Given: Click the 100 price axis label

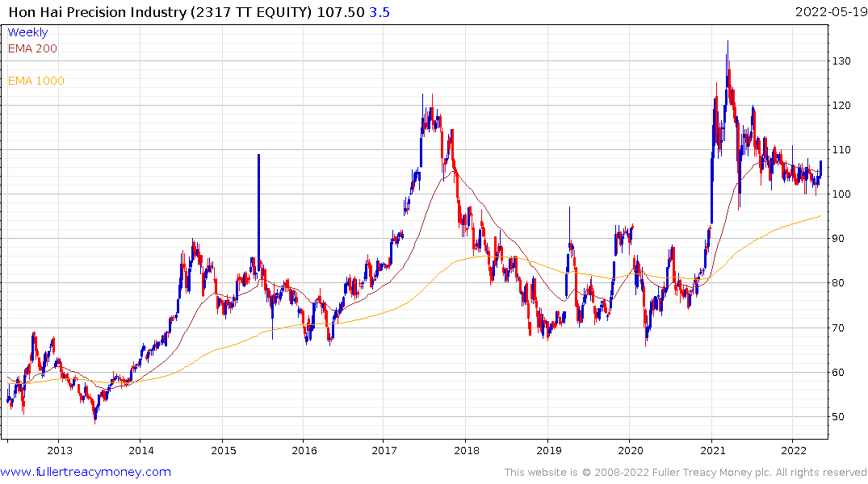Looking at the screenshot, I should 841,194.
